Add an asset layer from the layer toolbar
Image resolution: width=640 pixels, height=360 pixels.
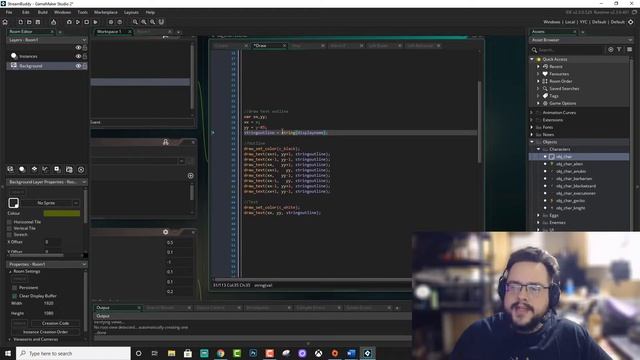pyautogui.click(x=57, y=169)
